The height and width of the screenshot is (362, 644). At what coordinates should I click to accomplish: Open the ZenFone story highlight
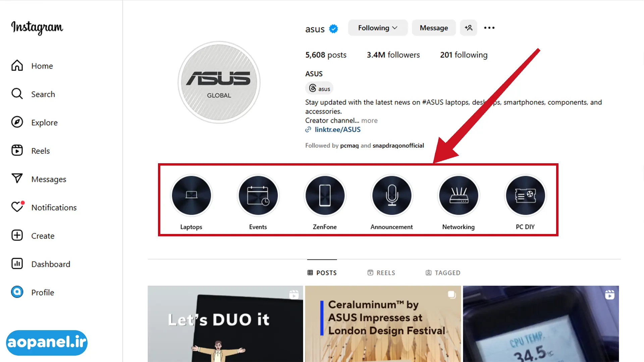(325, 195)
